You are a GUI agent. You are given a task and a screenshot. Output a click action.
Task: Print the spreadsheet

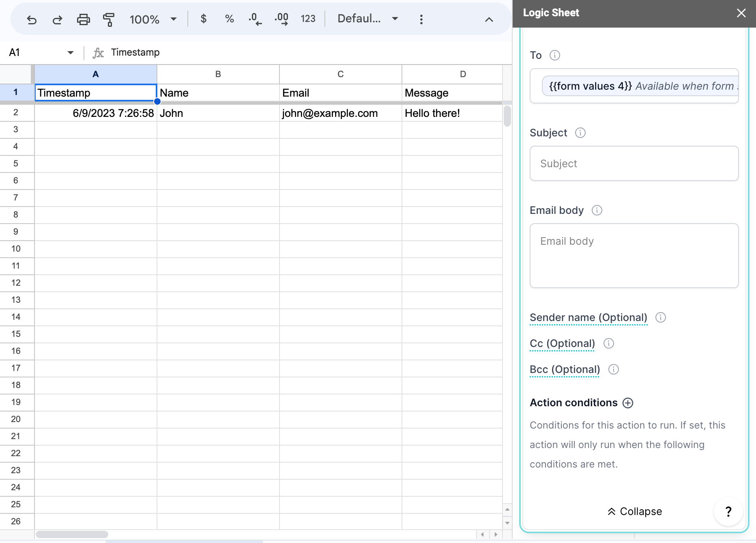[x=83, y=19]
